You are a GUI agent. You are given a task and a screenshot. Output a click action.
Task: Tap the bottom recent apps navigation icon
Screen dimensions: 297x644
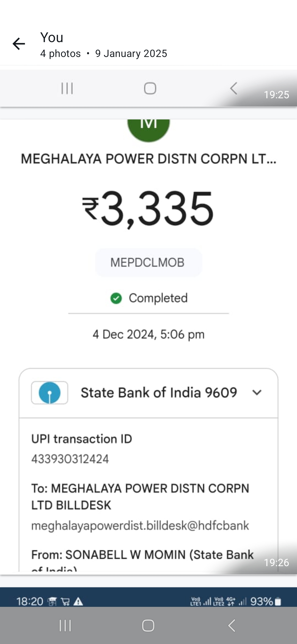(x=65, y=626)
